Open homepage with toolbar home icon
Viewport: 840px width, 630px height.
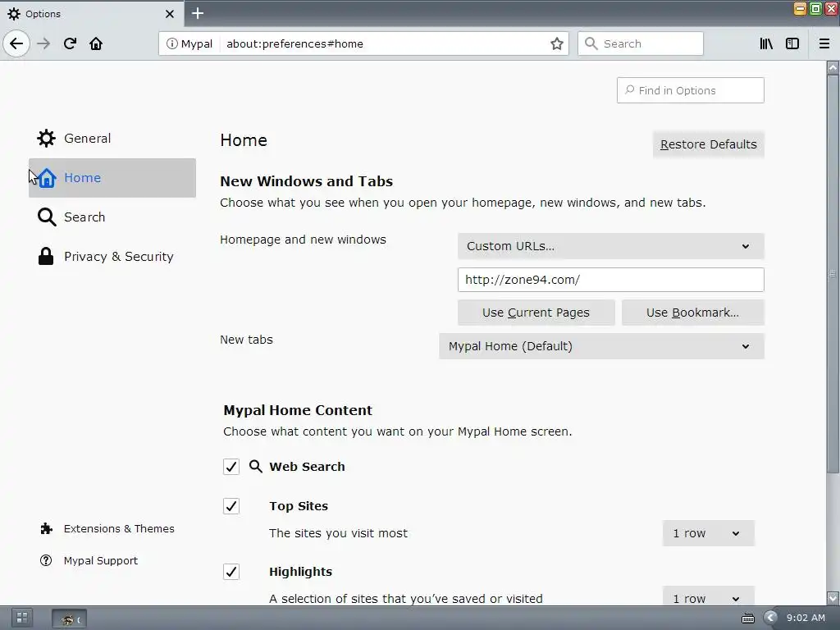(x=96, y=43)
